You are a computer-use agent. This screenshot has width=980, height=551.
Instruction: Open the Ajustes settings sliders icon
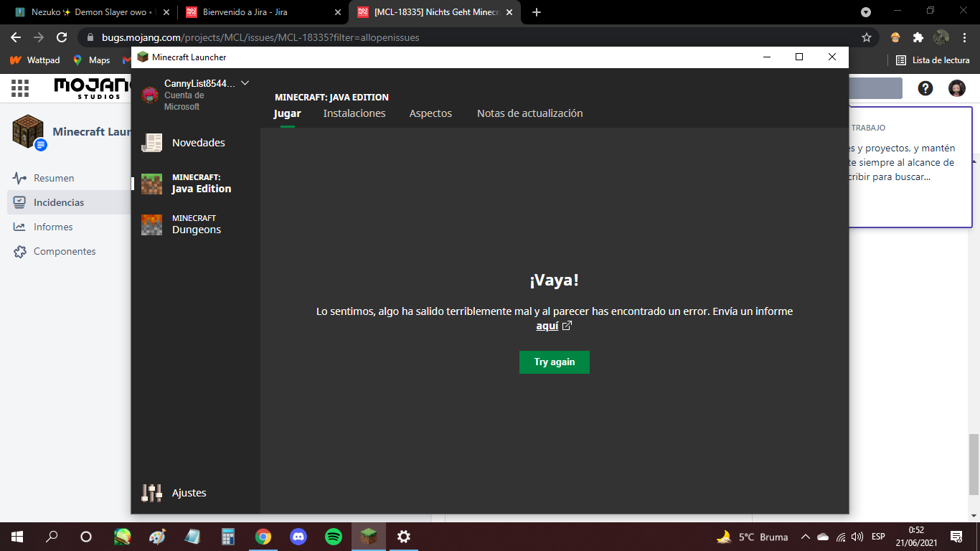tap(151, 493)
